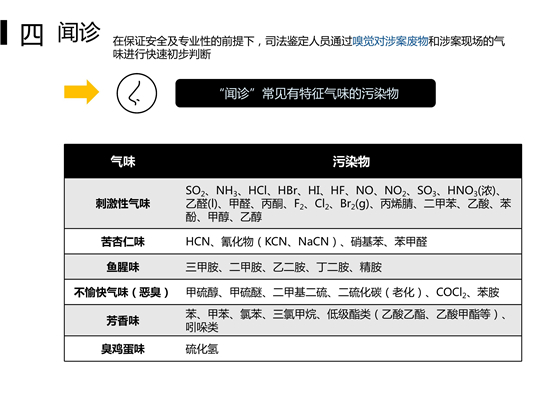Select the 鱼腥味 row label
Viewport: 560px width, 420px height.
122,267
